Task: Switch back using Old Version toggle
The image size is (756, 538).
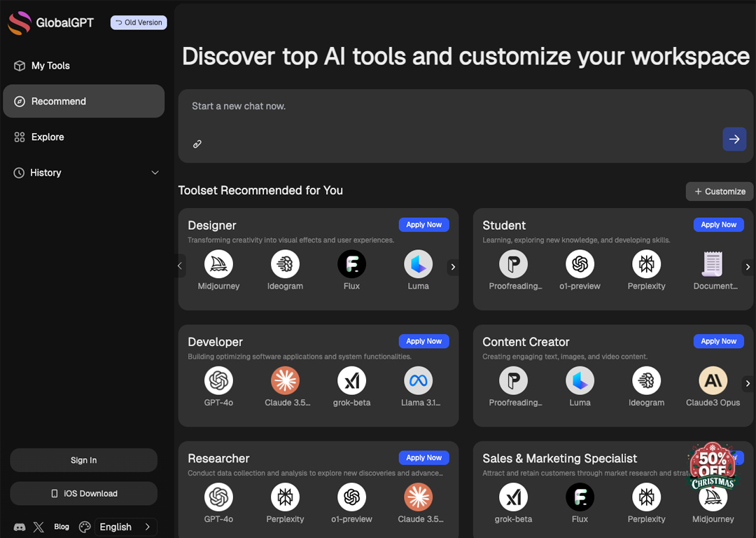Action: point(139,22)
